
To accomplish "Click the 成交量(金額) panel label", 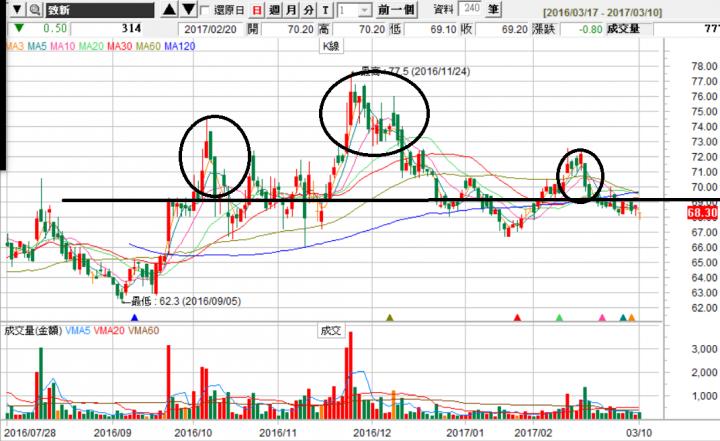I will [33, 331].
